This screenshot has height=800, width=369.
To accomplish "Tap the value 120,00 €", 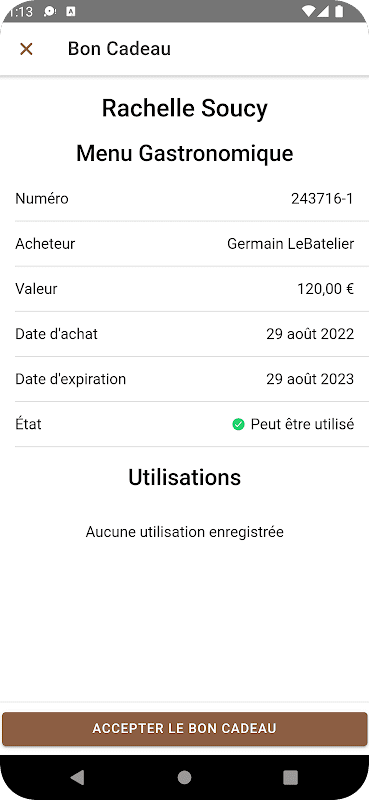I will tap(326, 289).
